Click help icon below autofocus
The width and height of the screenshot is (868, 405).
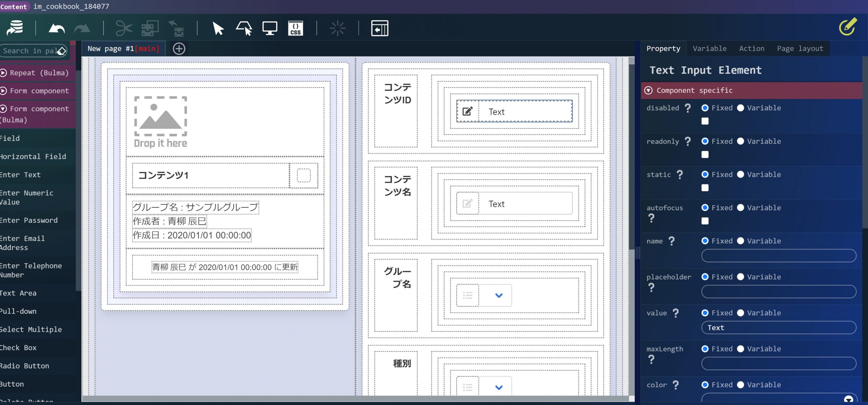coord(651,218)
